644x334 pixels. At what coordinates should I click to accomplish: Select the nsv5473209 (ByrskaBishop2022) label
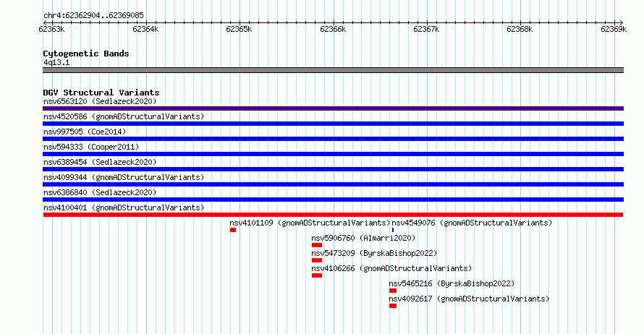(374, 253)
